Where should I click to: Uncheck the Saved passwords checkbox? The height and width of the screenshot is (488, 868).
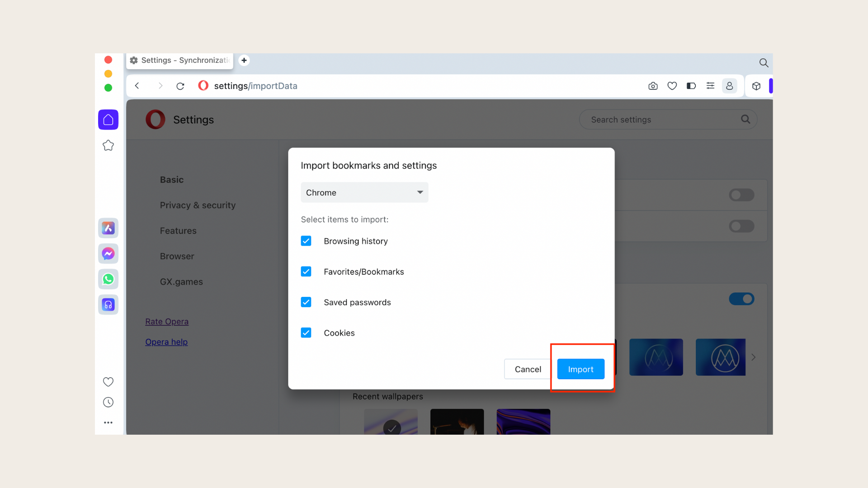click(306, 302)
